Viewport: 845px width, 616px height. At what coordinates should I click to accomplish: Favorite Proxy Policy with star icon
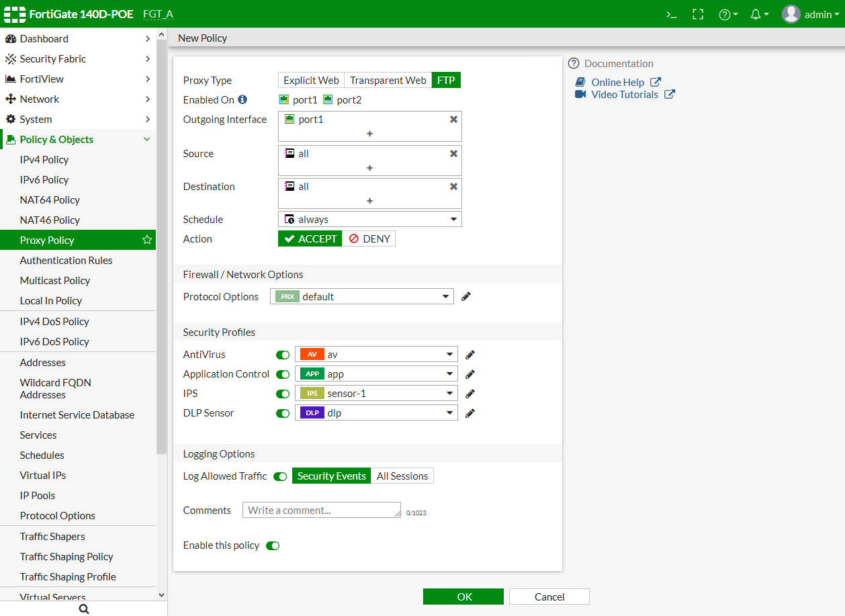(147, 240)
